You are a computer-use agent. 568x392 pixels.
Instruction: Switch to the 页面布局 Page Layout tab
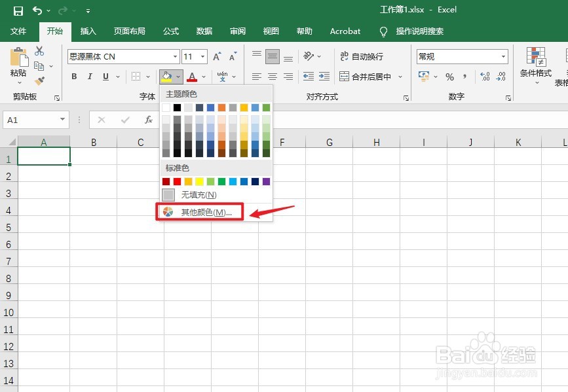pos(129,31)
